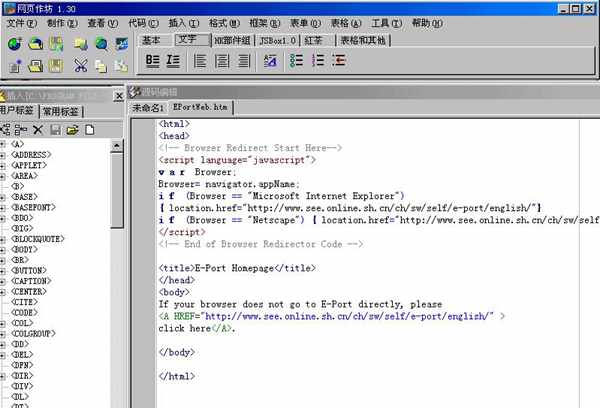
Task: Delete tag with the X icon in tag panel
Action: [38, 130]
